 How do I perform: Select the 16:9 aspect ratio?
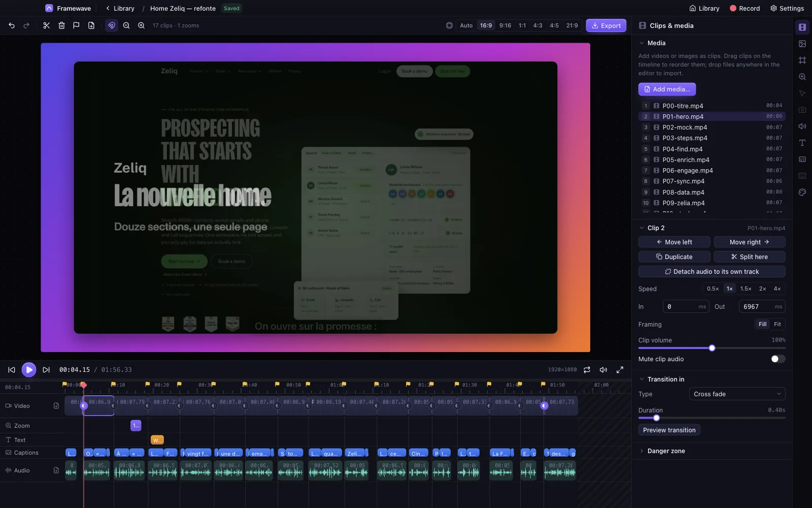pyautogui.click(x=486, y=25)
